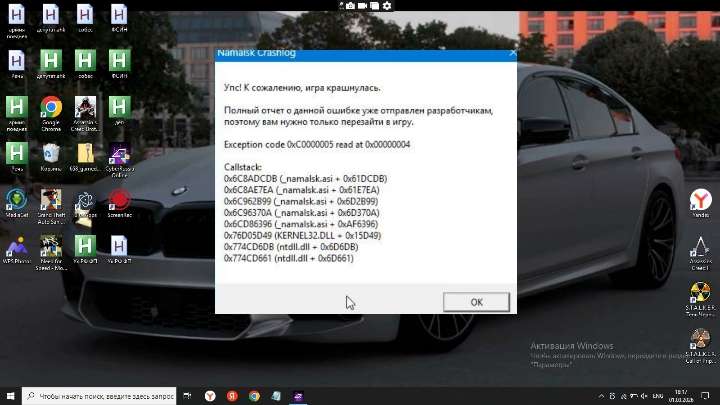This screenshot has width=720, height=405.
Task: Open the MediaGet desktop shortcut
Action: tap(16, 200)
